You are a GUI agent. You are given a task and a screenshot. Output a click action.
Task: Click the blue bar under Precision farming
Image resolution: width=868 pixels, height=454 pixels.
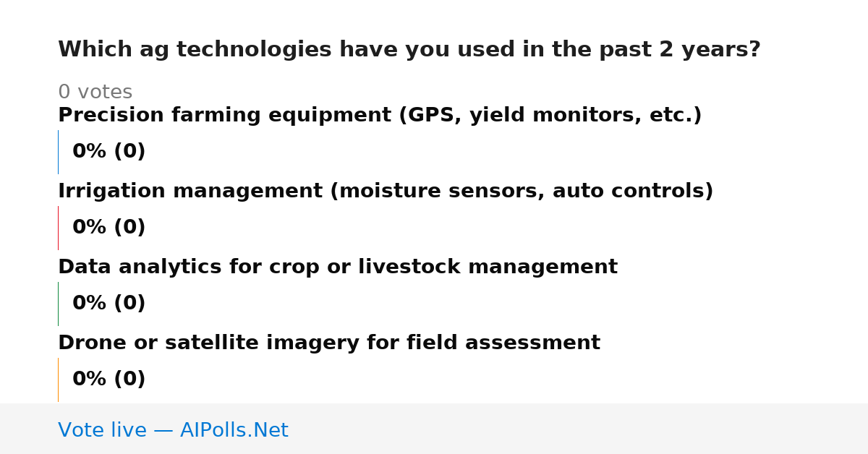[58, 152]
